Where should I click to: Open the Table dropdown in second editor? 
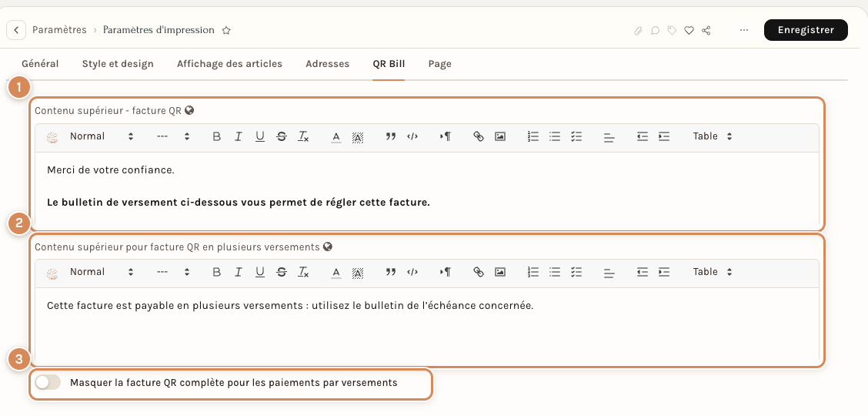(713, 272)
